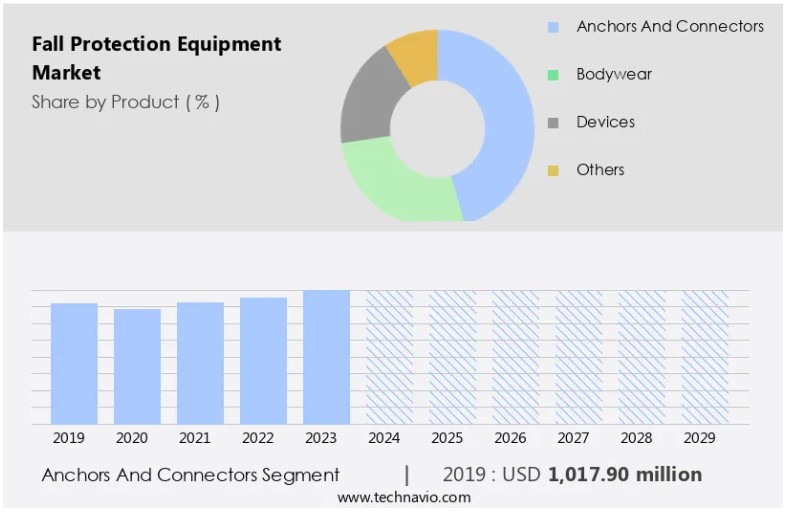787x514 pixels.
Task: Click the blue Anchors And Connectors legend swatch
Action: coord(553,27)
